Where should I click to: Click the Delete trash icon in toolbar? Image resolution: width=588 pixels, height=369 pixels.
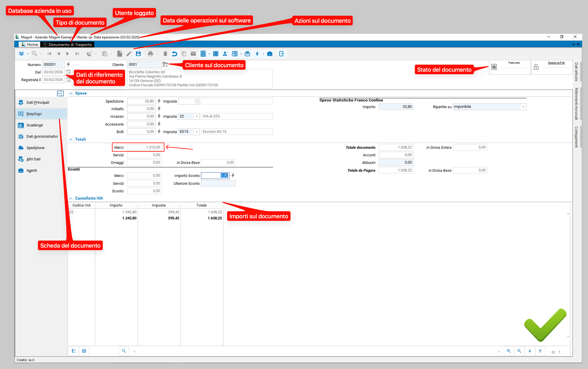click(165, 54)
